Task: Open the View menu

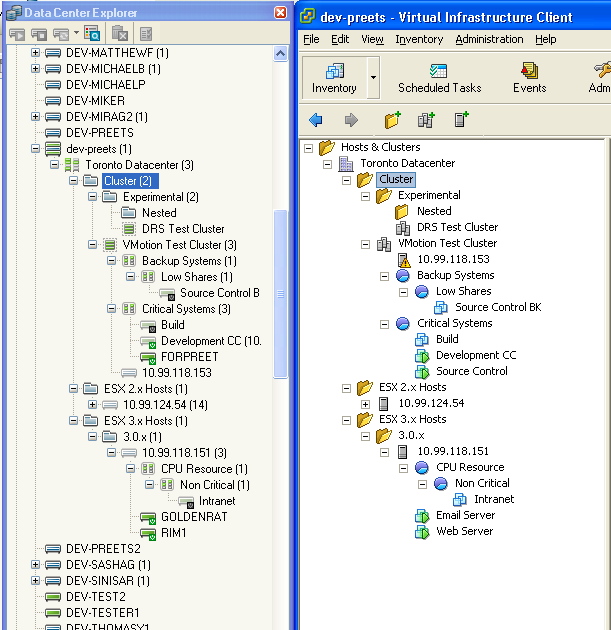Action: (x=372, y=39)
